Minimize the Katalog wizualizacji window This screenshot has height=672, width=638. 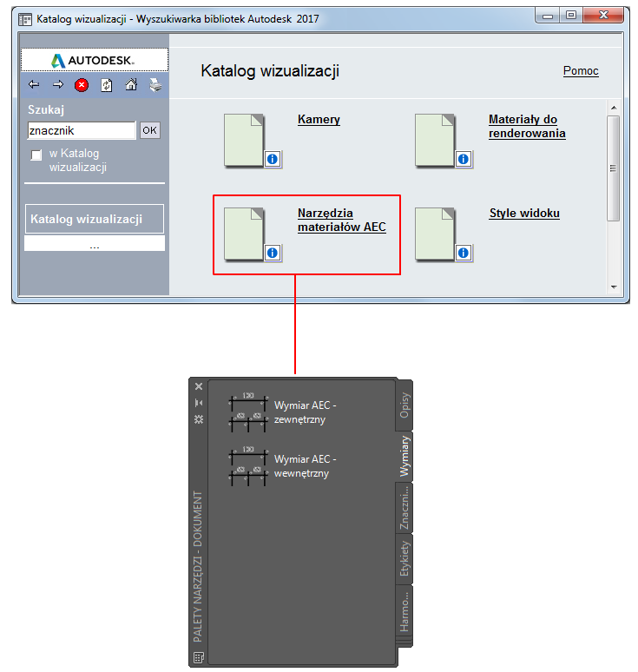[548, 16]
